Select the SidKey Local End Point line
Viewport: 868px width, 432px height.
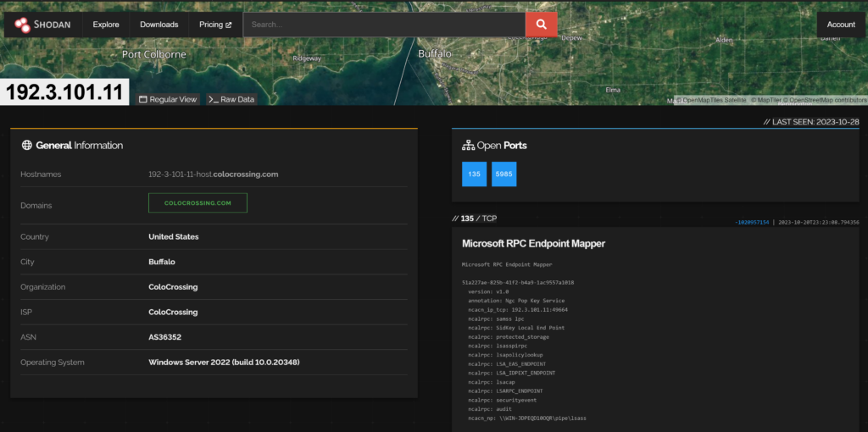coord(516,328)
